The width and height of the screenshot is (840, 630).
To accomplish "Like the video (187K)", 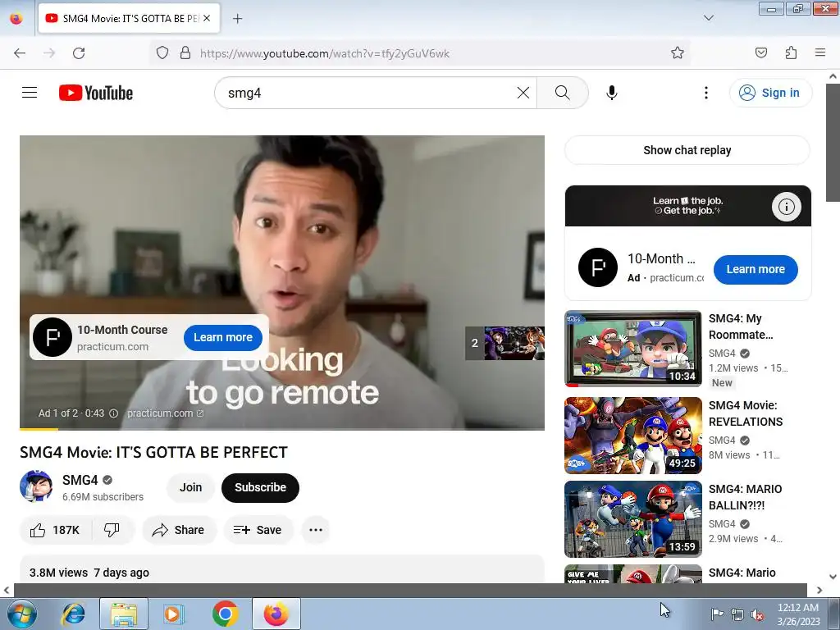I will (x=56, y=530).
